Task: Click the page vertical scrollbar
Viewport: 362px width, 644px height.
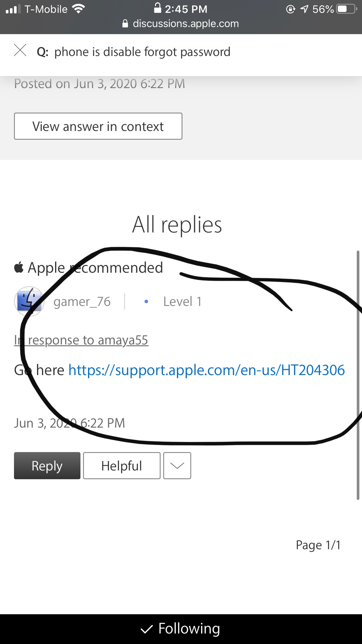Action: coord(358,375)
